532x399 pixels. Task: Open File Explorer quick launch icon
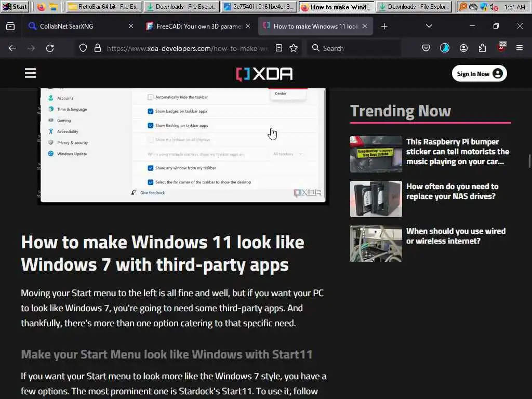pos(54,7)
